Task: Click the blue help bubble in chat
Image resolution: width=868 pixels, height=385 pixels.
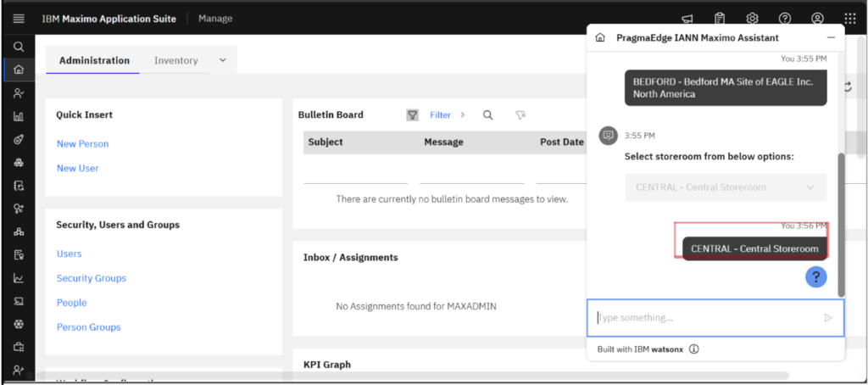Action: (x=816, y=276)
